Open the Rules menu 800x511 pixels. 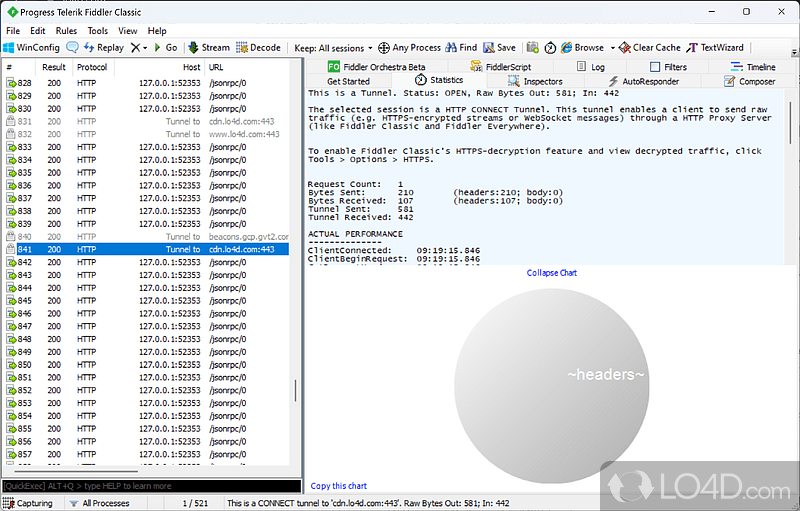(66, 31)
